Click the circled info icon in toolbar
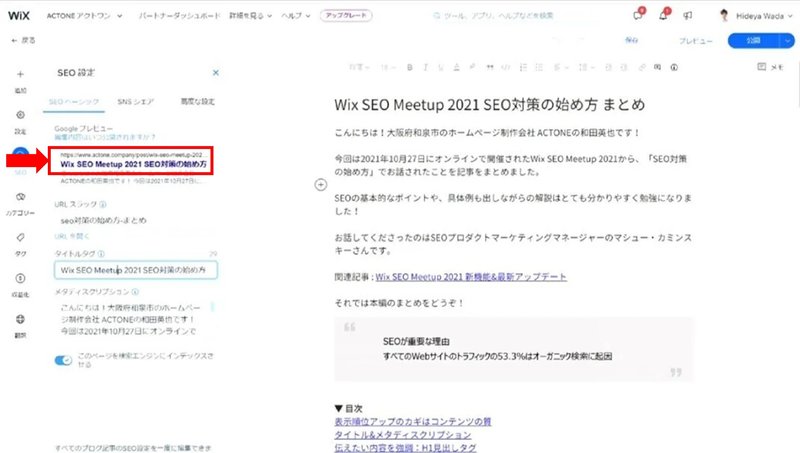 [674, 67]
